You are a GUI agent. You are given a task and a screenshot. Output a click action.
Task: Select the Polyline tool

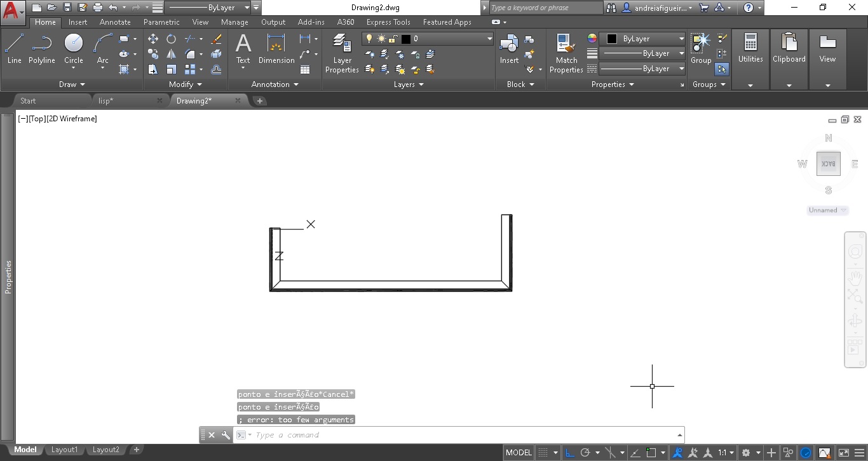tap(42, 49)
